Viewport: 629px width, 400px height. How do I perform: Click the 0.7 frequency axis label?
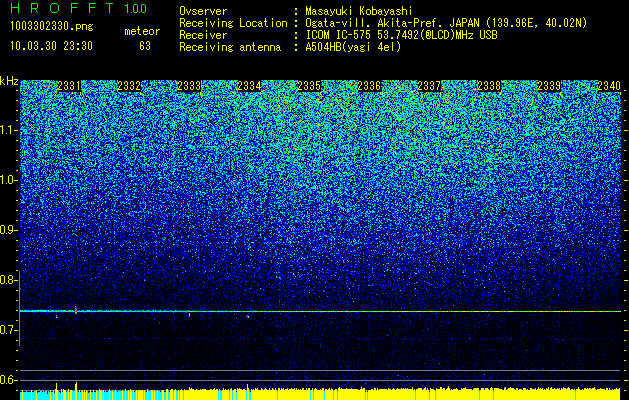click(x=7, y=330)
